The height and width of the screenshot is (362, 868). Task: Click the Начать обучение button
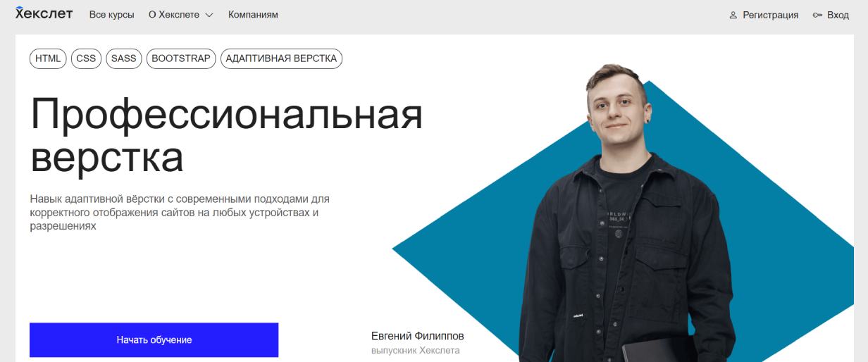click(154, 340)
